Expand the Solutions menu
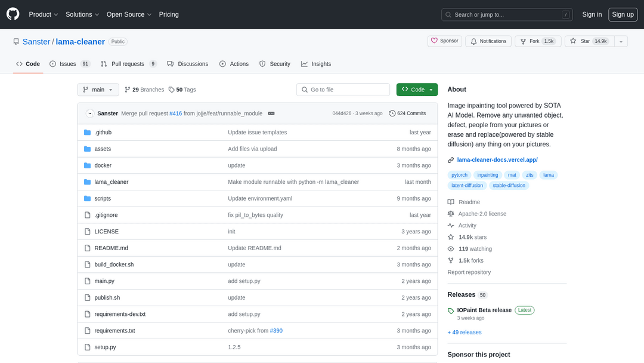644x363 pixels. [82, 14]
